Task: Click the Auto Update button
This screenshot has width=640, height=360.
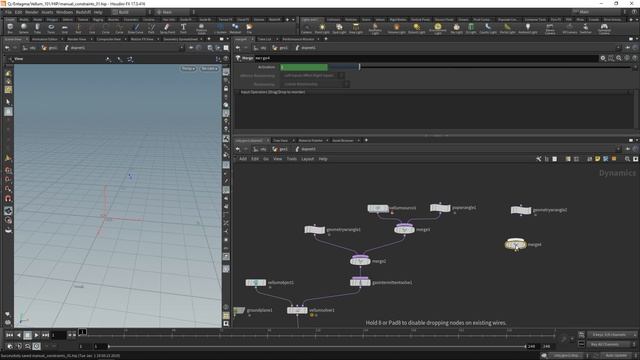Action: (616, 356)
